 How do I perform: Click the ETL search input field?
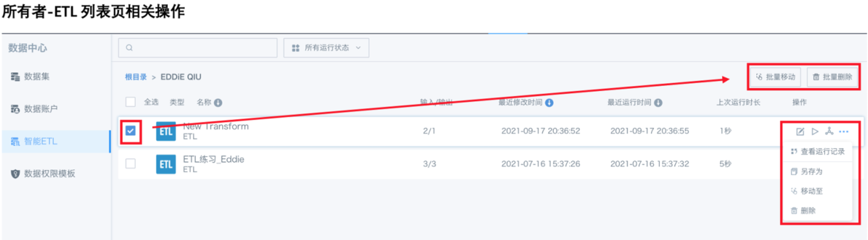(x=197, y=48)
